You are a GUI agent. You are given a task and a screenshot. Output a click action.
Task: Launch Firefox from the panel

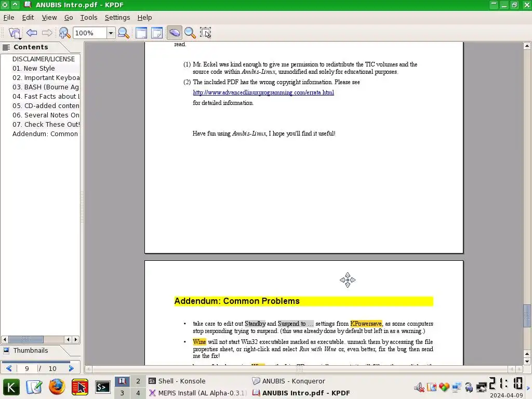(57, 387)
